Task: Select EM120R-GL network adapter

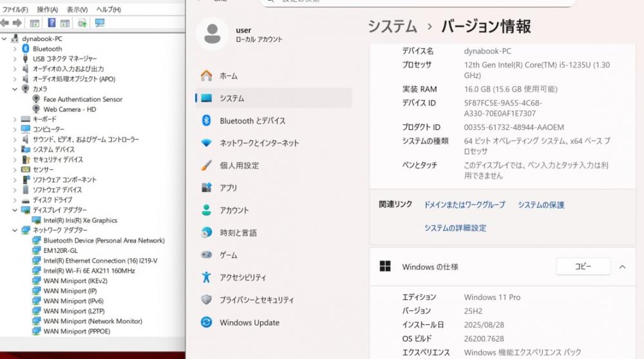Action: pos(61,251)
